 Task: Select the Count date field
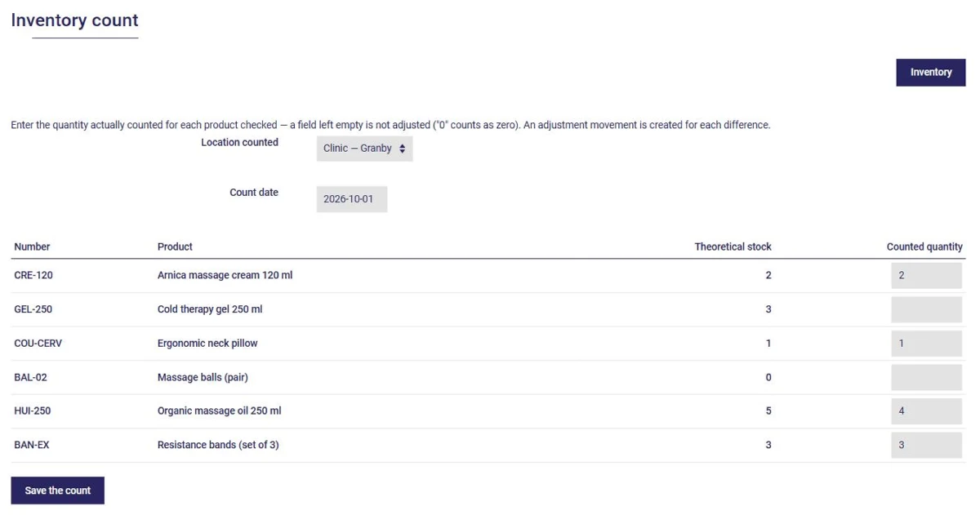point(352,199)
